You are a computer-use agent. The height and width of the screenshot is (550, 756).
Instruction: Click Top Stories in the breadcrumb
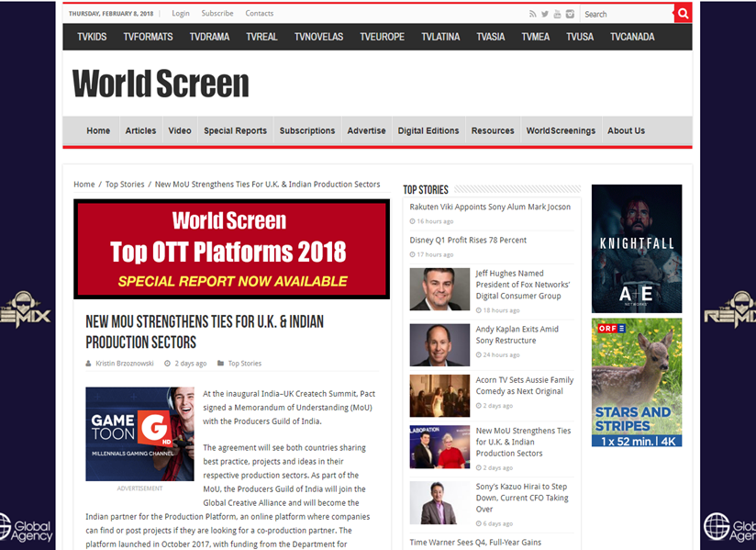tap(125, 185)
